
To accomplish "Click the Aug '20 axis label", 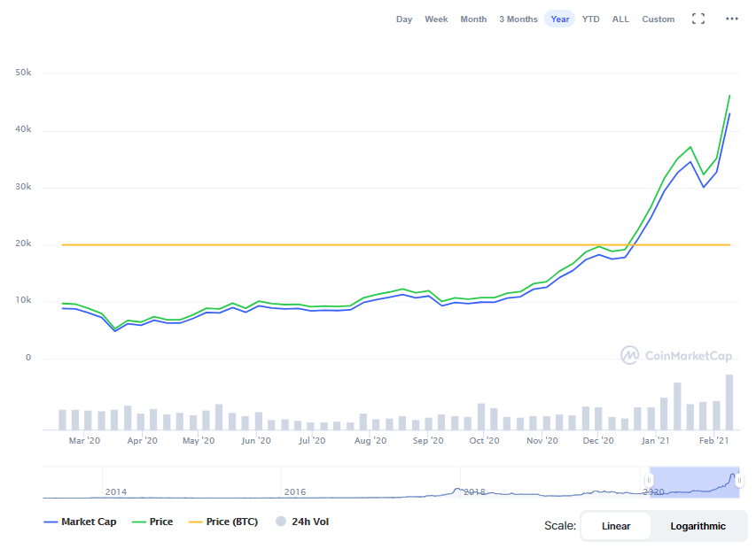I will pyautogui.click(x=370, y=440).
